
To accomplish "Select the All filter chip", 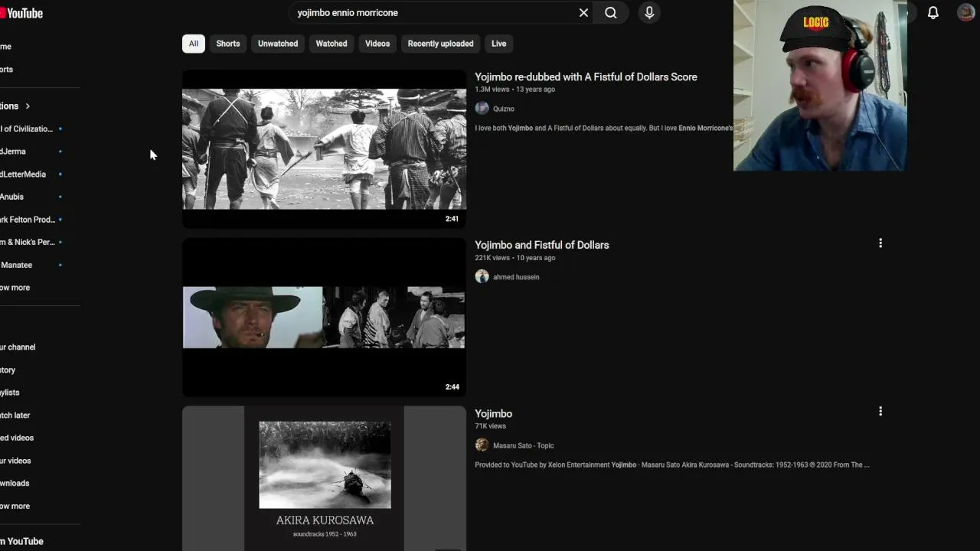I will click(x=194, y=44).
